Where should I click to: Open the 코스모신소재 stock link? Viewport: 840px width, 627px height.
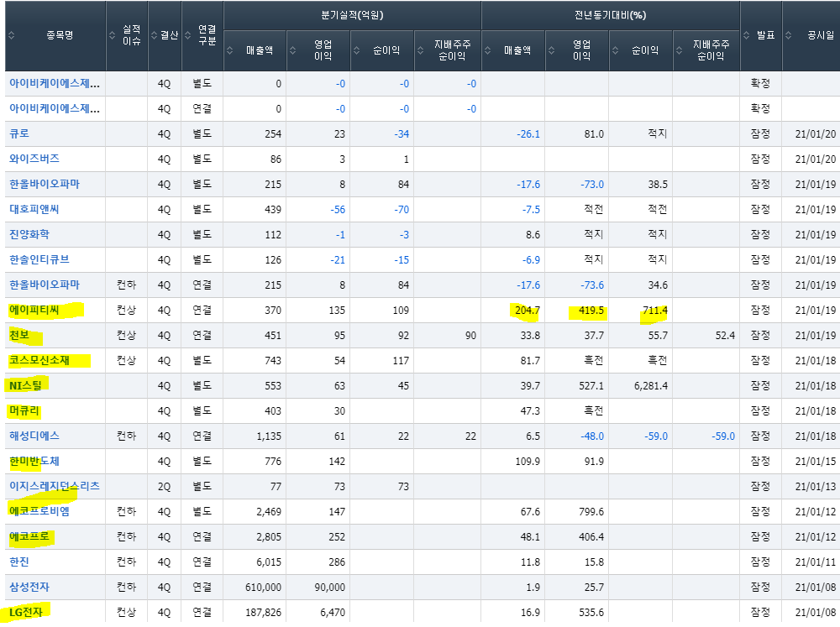39,360
